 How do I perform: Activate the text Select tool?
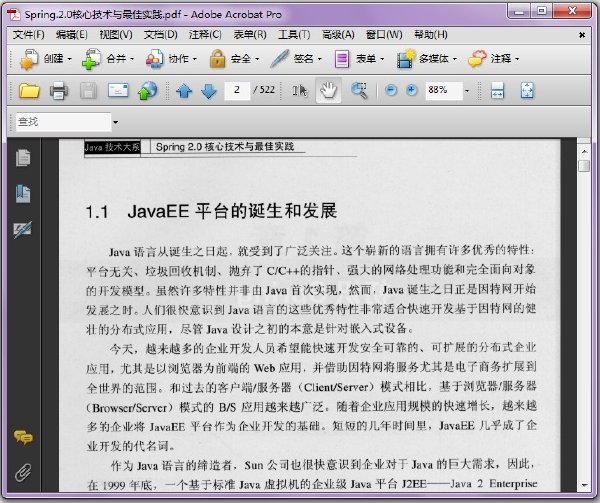(x=300, y=91)
